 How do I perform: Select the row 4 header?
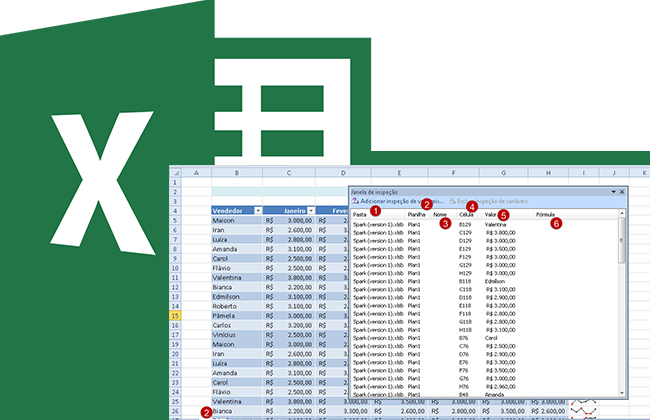coord(175,211)
